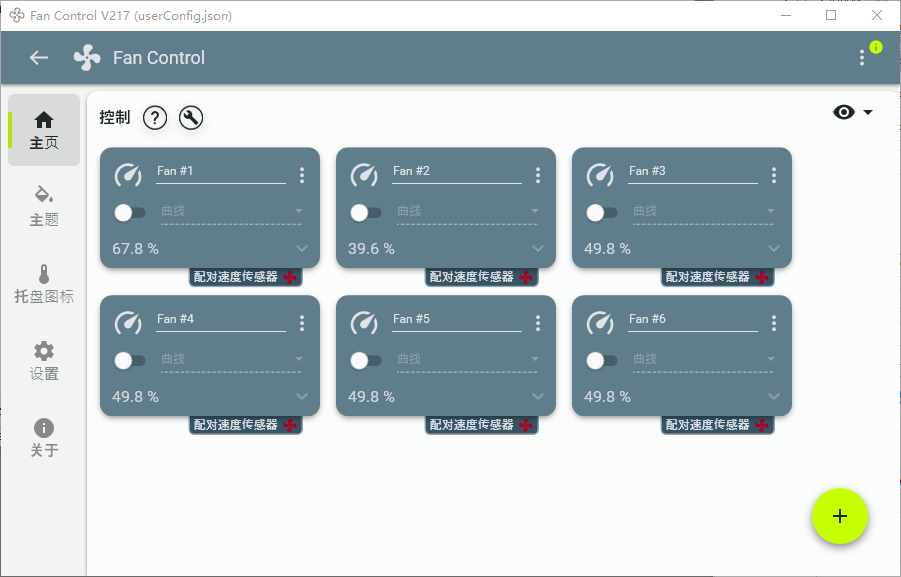
Task: Open Fan #2 曲线 curve dropdown
Action: coord(467,211)
